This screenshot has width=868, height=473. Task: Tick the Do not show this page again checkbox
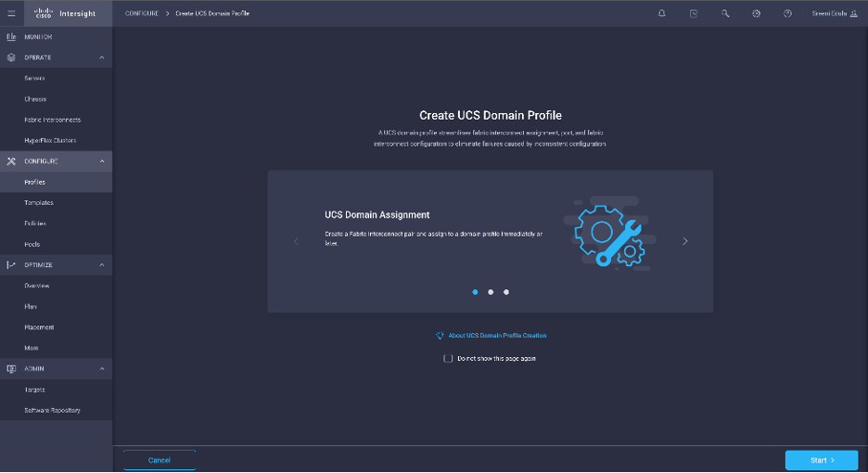click(448, 358)
